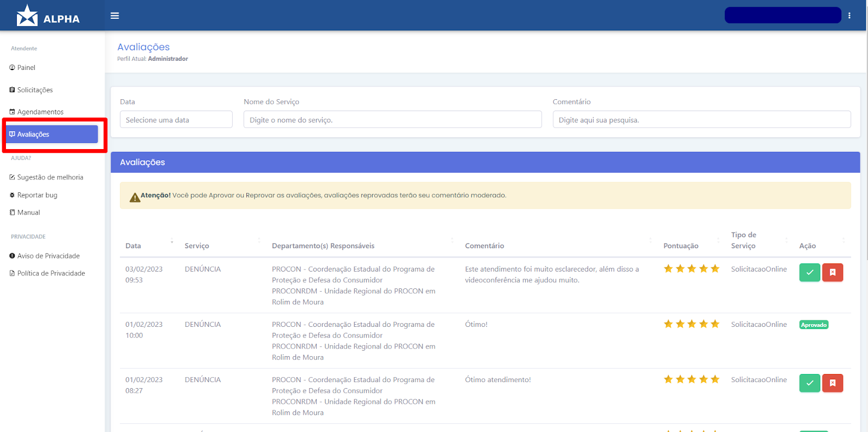Open Painel in the sidebar
Screen dimensions: 868x432
point(22,68)
